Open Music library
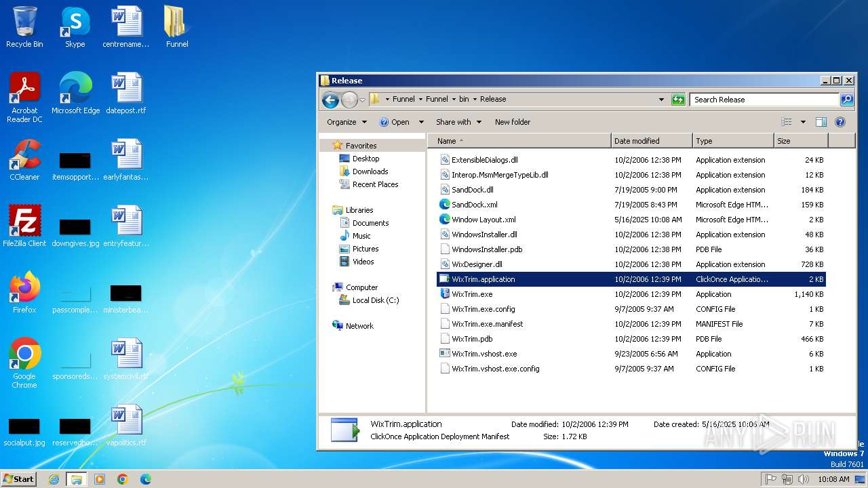Image resolution: width=868 pixels, height=488 pixels. [361, 236]
